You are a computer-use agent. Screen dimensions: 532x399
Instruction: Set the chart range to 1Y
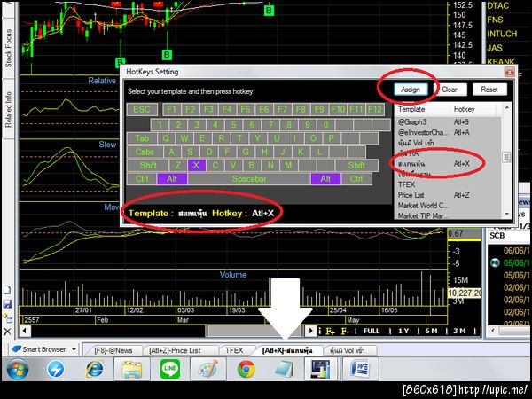pyautogui.click(x=403, y=331)
